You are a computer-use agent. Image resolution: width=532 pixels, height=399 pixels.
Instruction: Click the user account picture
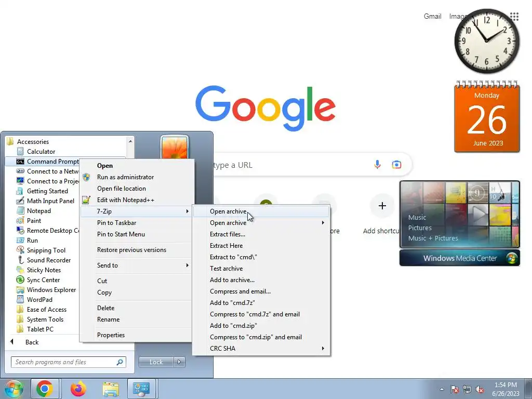click(175, 147)
